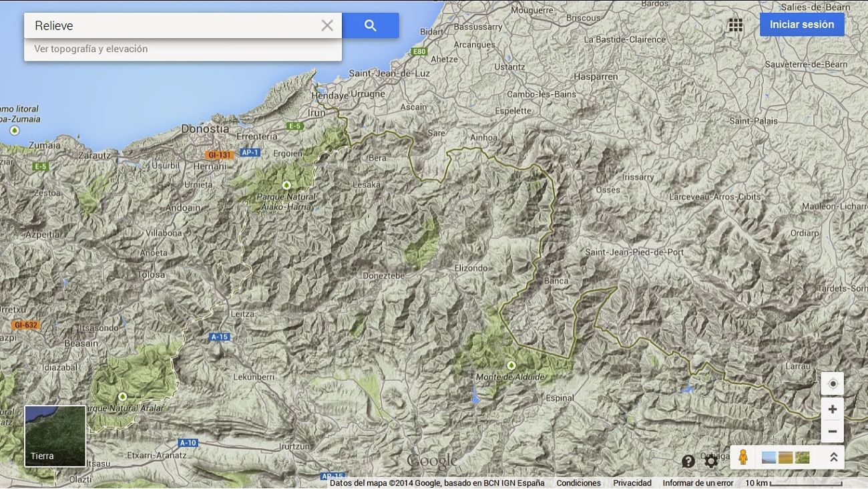Click the Larceveau-Arros-Cibits label

click(x=714, y=196)
